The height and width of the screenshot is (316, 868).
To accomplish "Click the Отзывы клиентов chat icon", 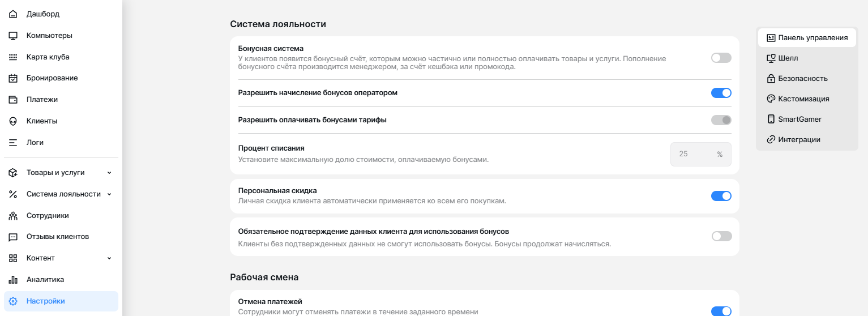I will click(x=14, y=237).
